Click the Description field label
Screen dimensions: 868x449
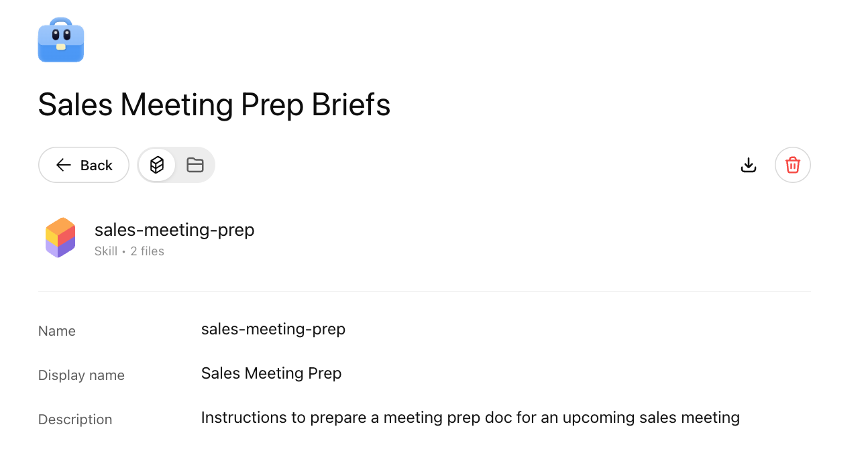[75, 420]
